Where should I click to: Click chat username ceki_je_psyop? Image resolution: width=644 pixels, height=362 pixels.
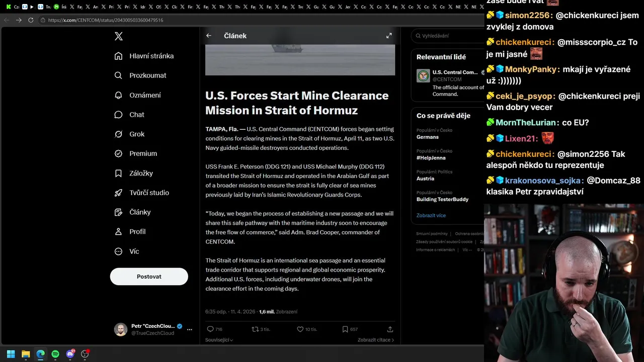click(x=525, y=96)
